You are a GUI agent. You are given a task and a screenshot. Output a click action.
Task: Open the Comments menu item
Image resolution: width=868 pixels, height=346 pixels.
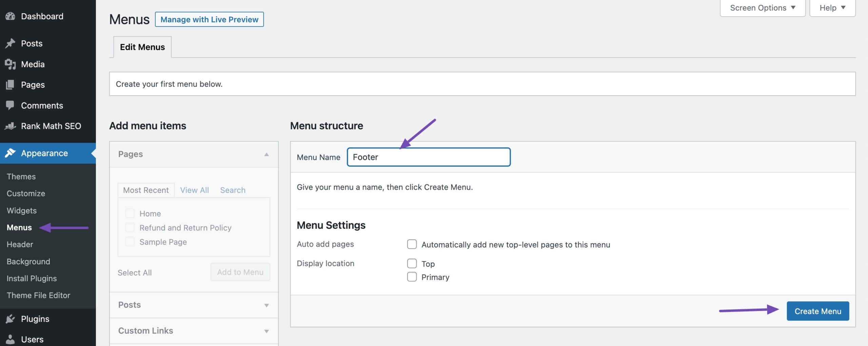[48, 105]
